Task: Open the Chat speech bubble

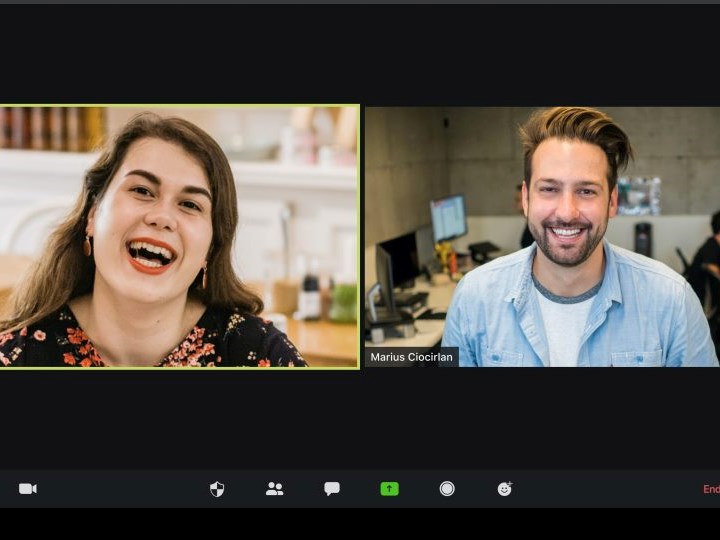Action: point(332,489)
